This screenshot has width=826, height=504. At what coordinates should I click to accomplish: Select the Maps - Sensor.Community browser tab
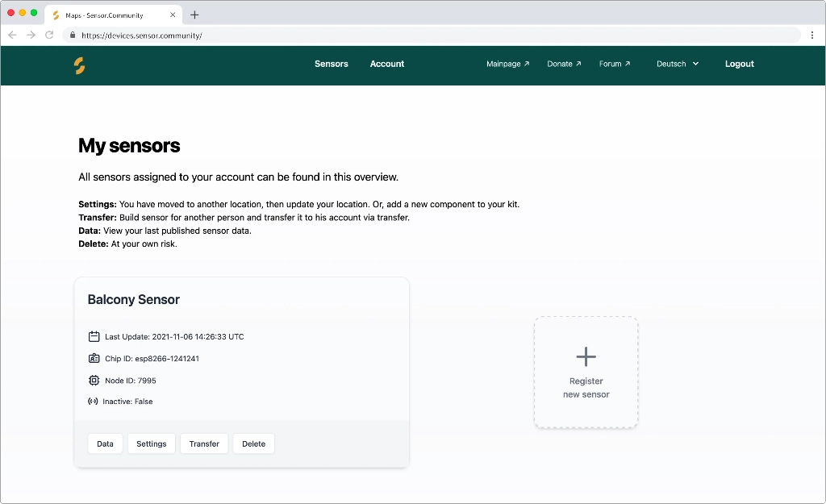pos(105,14)
